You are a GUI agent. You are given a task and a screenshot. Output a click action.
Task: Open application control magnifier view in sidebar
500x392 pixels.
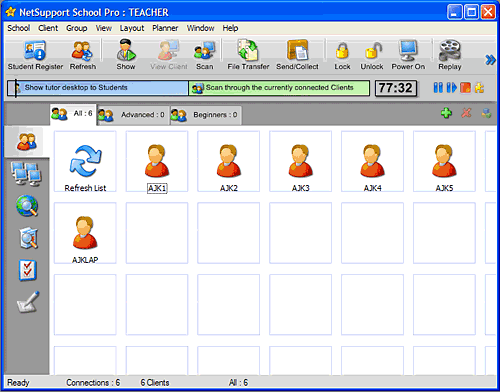click(28, 238)
